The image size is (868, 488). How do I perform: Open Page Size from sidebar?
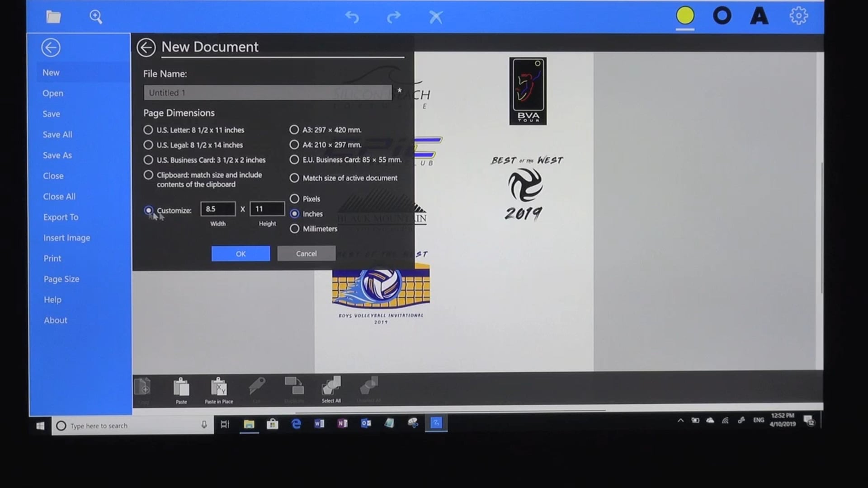[x=61, y=279]
